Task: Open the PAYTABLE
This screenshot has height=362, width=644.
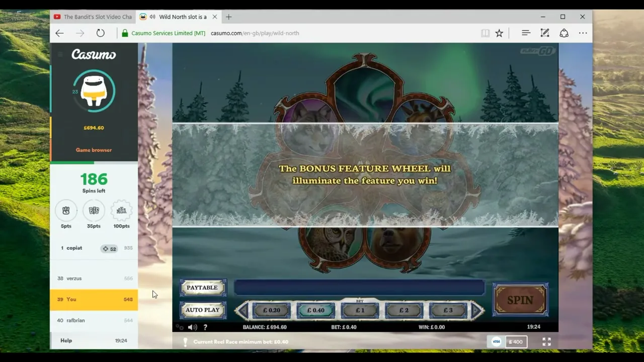Action: coord(202,288)
